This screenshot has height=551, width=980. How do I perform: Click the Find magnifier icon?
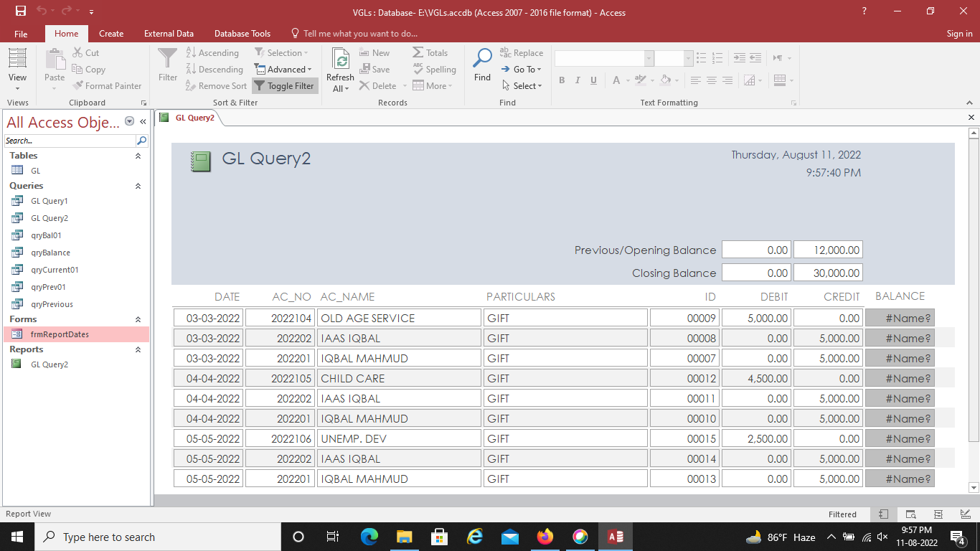pyautogui.click(x=483, y=60)
